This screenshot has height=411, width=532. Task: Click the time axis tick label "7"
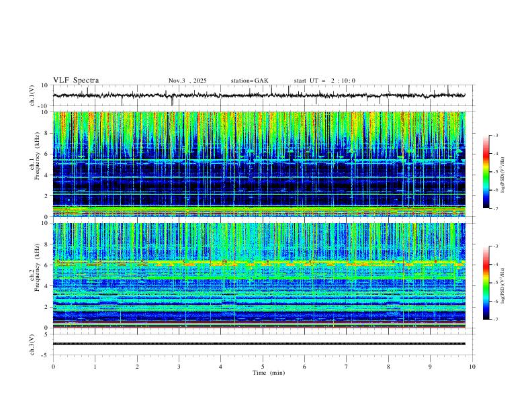pyautogui.click(x=347, y=367)
